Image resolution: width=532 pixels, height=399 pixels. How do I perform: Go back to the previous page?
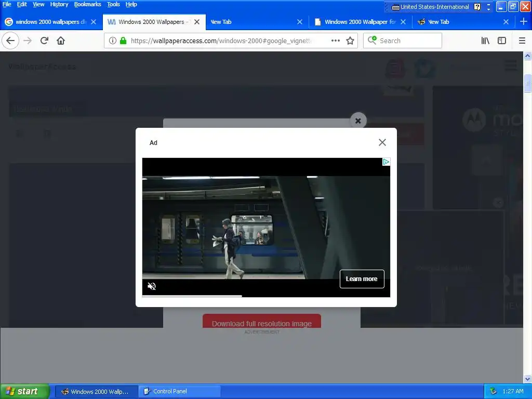coord(10,41)
